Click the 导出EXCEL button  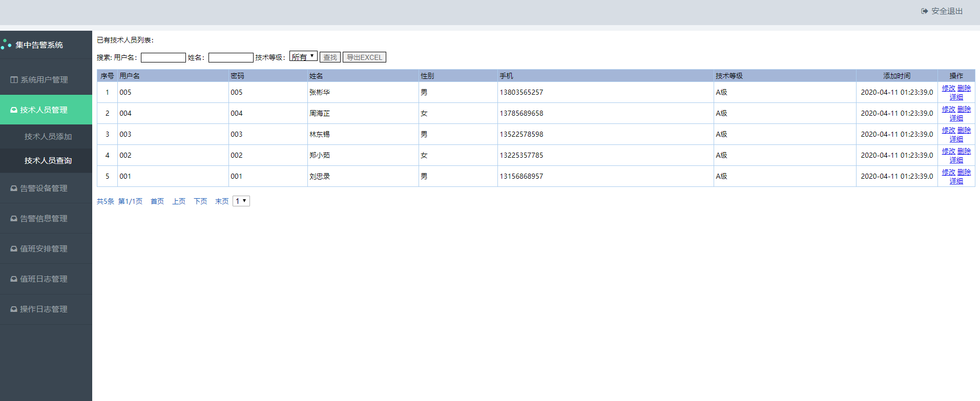coord(364,57)
